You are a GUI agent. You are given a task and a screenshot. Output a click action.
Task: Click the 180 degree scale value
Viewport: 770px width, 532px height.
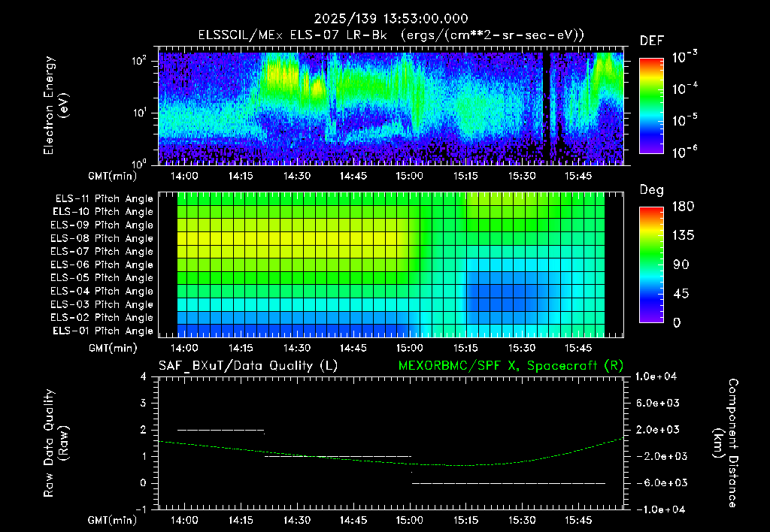click(x=683, y=207)
